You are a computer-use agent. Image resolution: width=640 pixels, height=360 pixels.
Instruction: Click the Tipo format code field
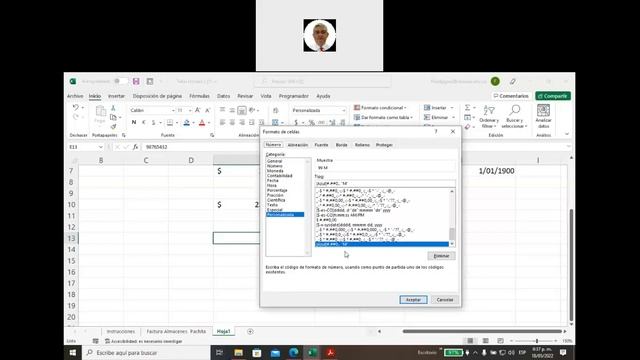pos(385,183)
